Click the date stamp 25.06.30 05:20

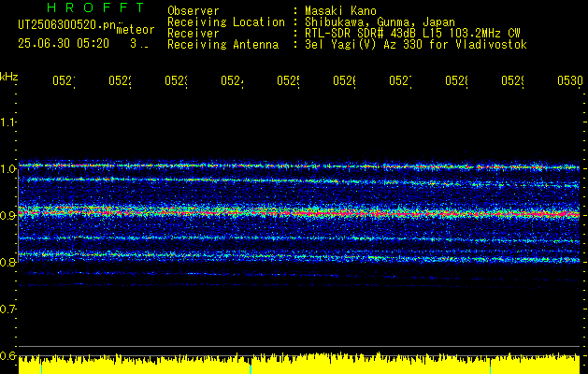(64, 44)
